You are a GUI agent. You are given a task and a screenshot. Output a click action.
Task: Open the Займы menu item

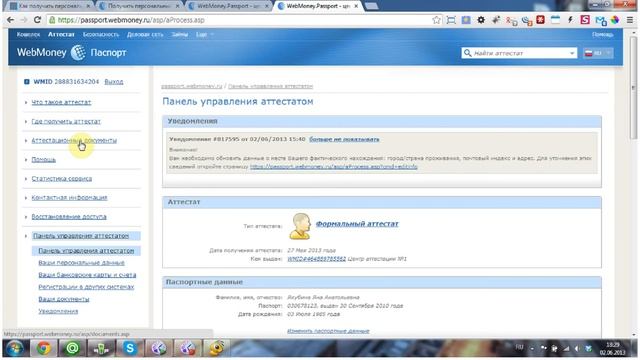(180, 35)
